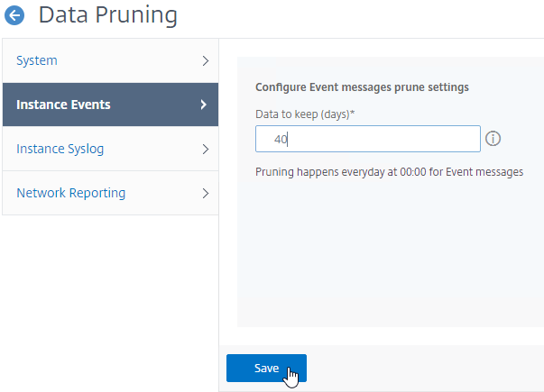Click the Save button
The image size is (544, 392).
coord(266,368)
